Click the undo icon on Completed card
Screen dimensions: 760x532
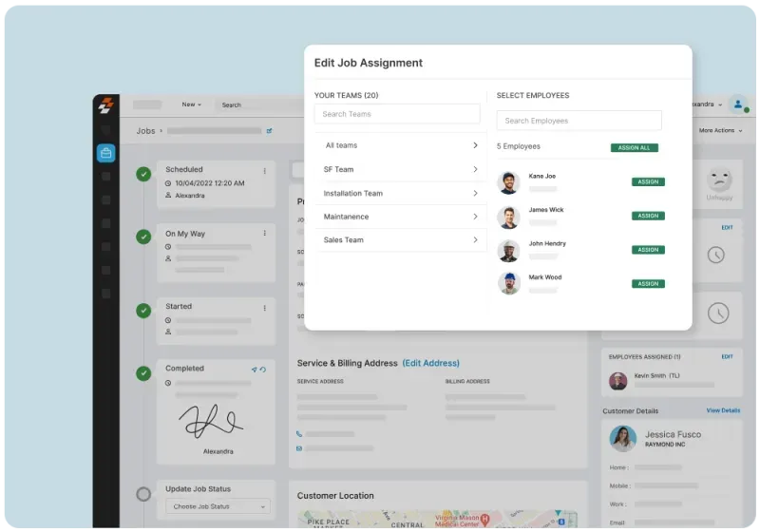(x=263, y=370)
